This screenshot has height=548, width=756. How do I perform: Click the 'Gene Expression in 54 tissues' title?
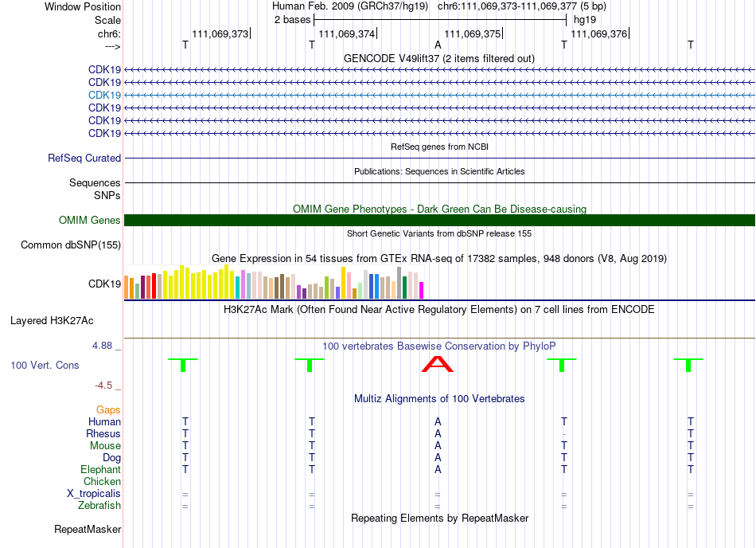tap(439, 258)
